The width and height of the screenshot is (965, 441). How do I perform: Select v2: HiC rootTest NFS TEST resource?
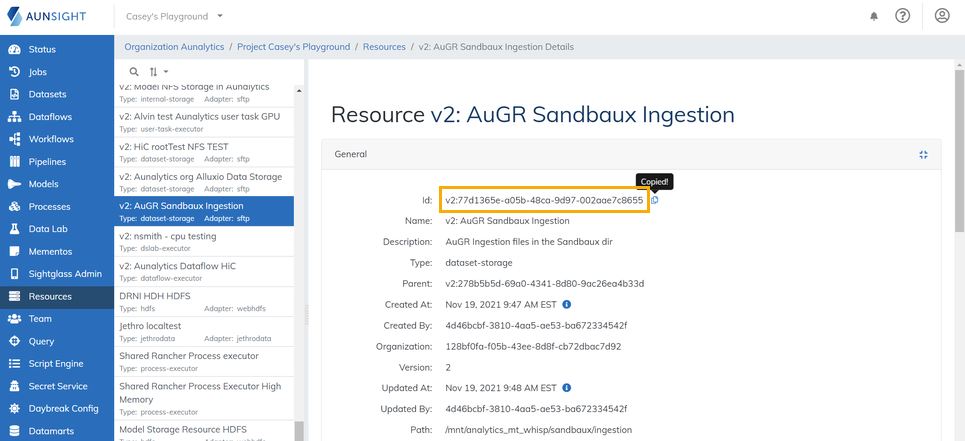click(x=204, y=152)
